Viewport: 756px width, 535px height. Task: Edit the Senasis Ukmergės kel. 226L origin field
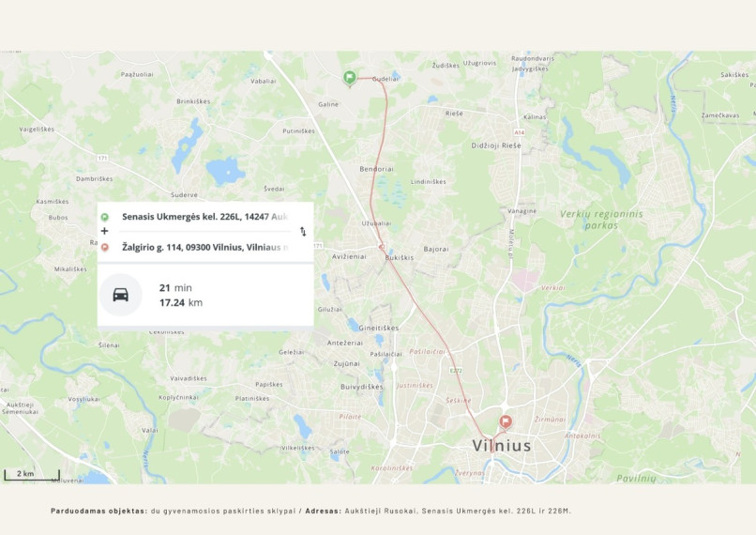point(204,217)
